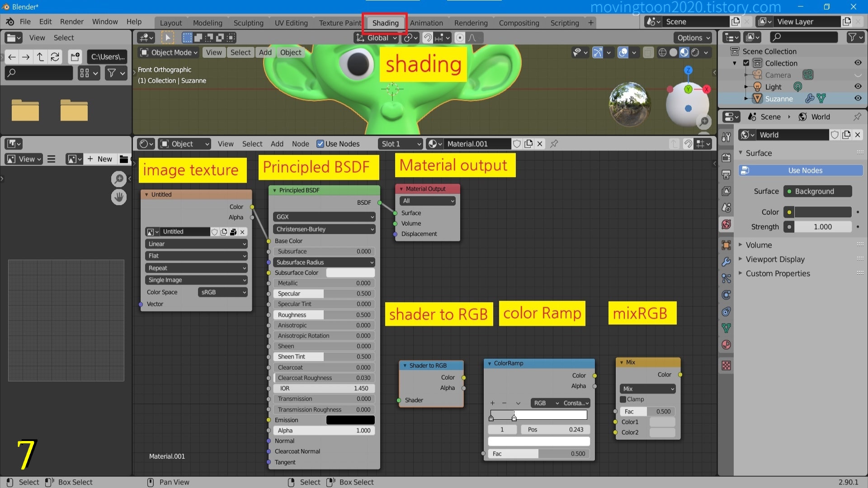Open the Object Constraints properties tab
Viewport: 868px width, 488px height.
pyautogui.click(x=726, y=311)
